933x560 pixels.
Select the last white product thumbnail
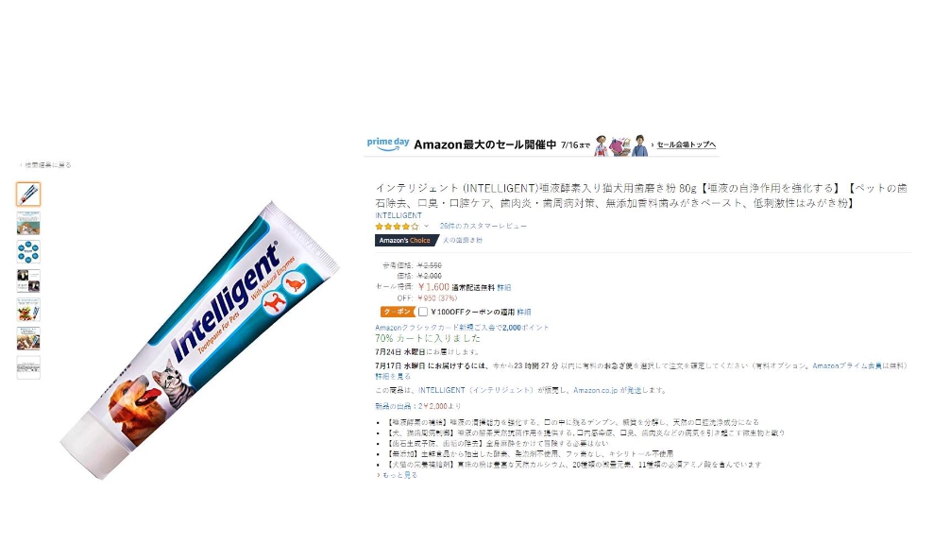point(28,367)
